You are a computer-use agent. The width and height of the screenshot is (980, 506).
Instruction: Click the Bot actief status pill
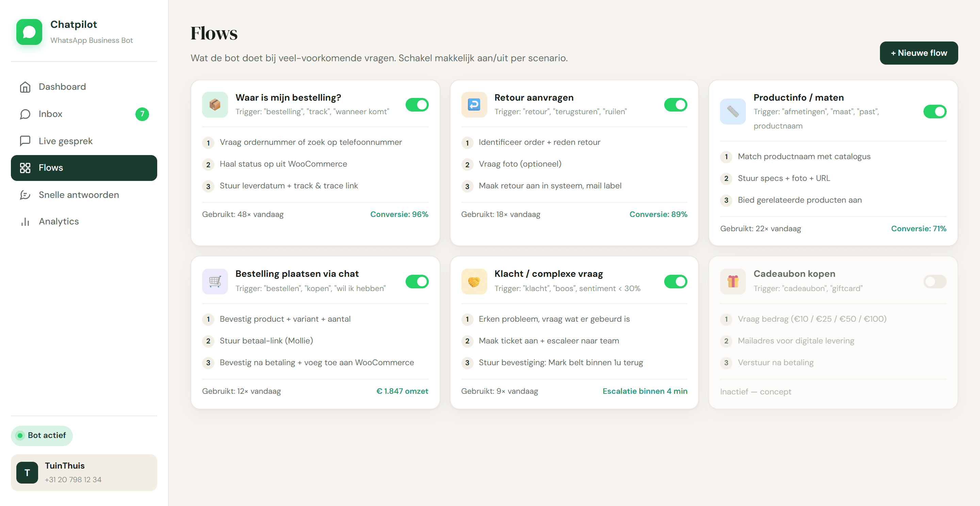pos(42,435)
